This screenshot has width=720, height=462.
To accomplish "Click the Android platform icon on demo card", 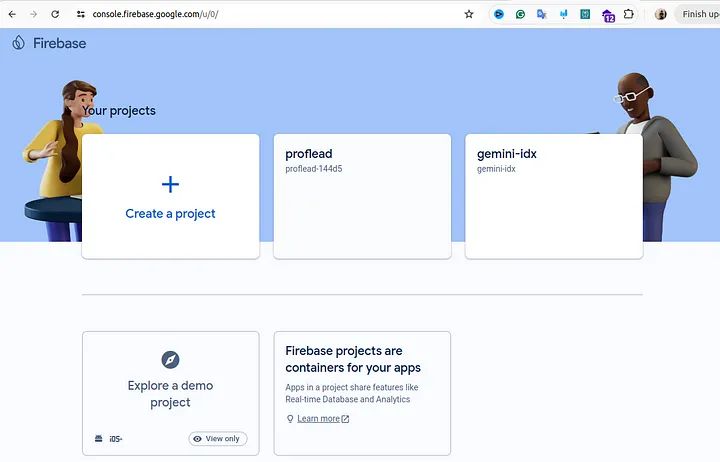I will click(98, 439).
